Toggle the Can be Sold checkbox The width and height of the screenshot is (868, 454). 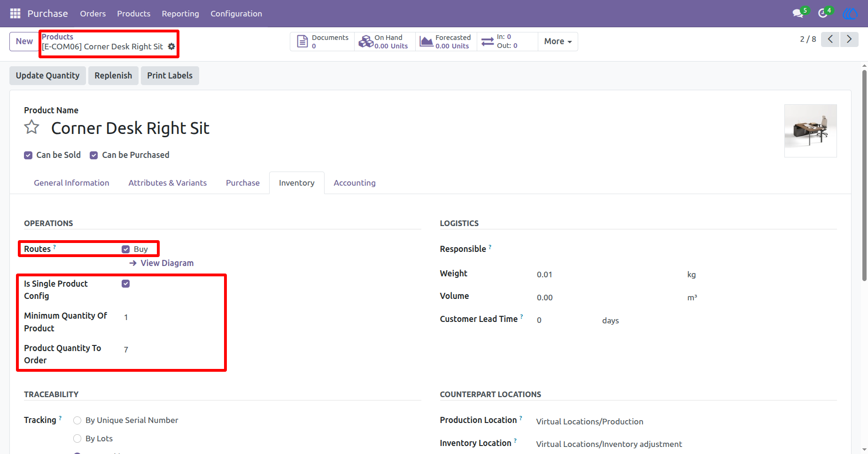point(28,155)
